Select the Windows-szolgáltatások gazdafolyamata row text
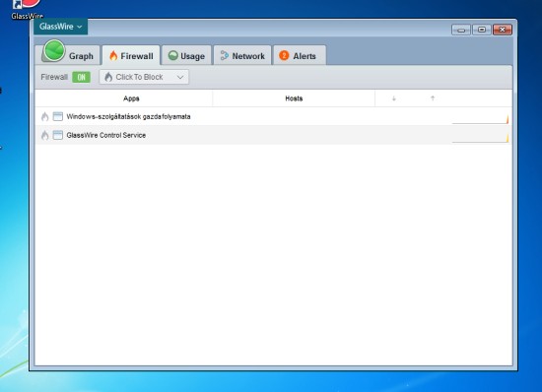 (x=128, y=117)
